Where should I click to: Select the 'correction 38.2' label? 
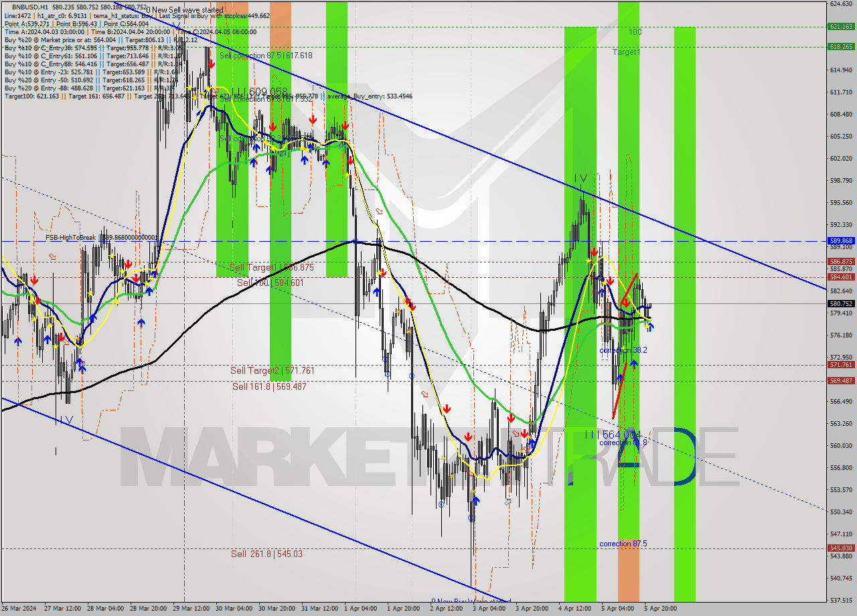pos(623,350)
